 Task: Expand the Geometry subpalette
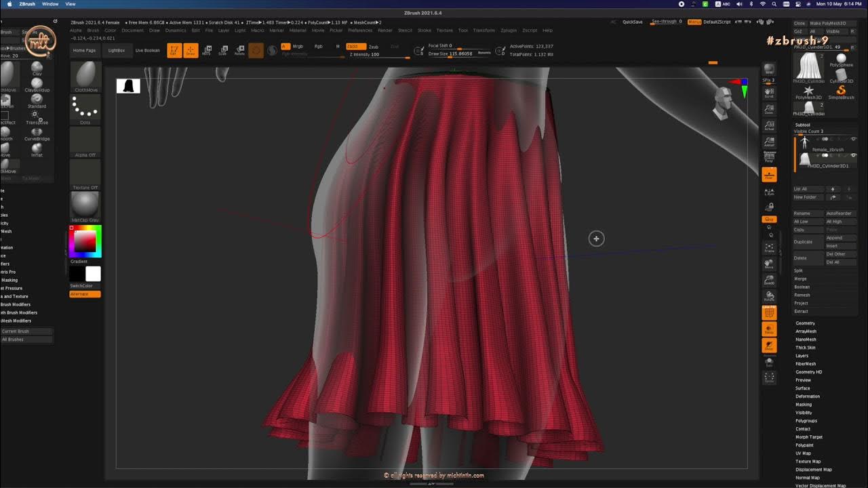coord(805,323)
